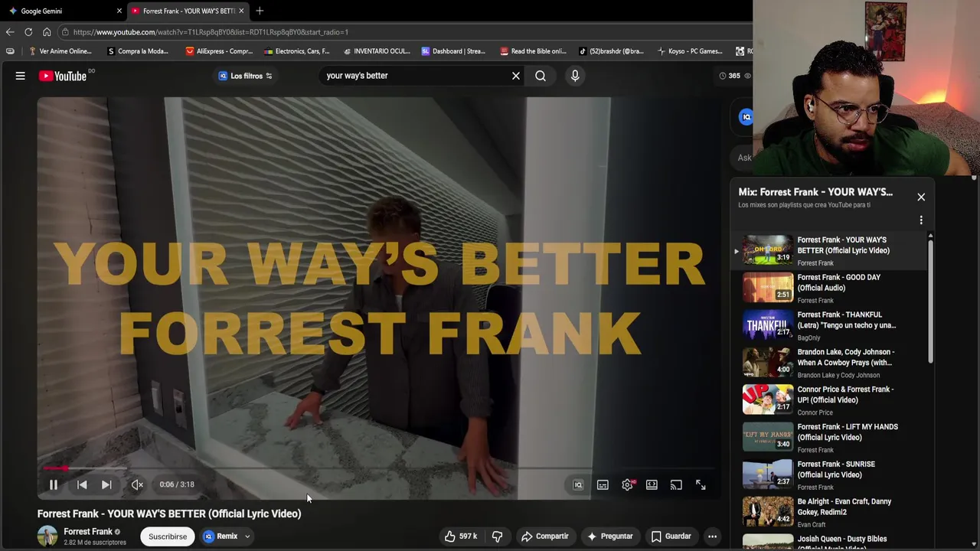The image size is (980, 551).
Task: Open Dashboard Streamlabs bookmark
Action: coord(453,51)
